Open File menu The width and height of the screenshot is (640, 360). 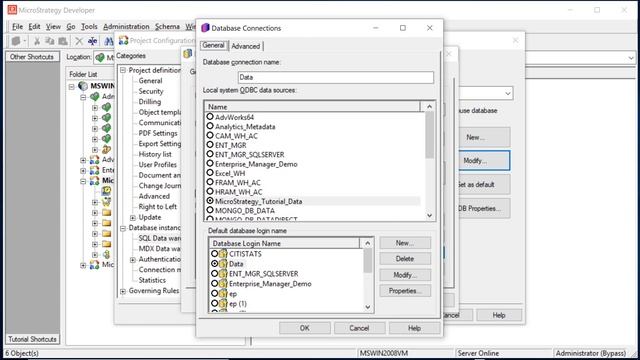coord(17,27)
